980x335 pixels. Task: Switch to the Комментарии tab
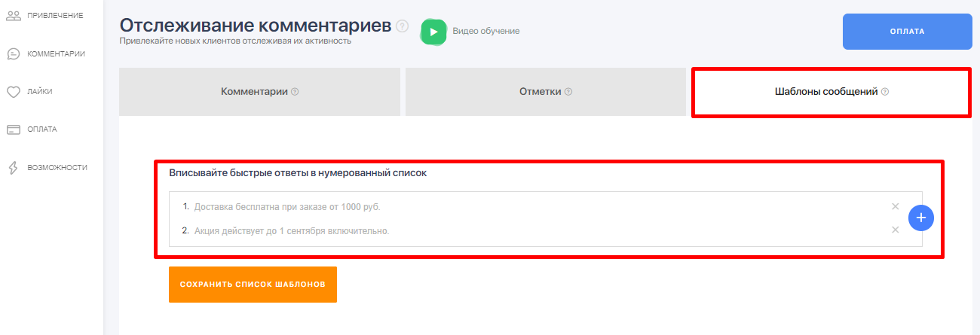pyautogui.click(x=259, y=92)
